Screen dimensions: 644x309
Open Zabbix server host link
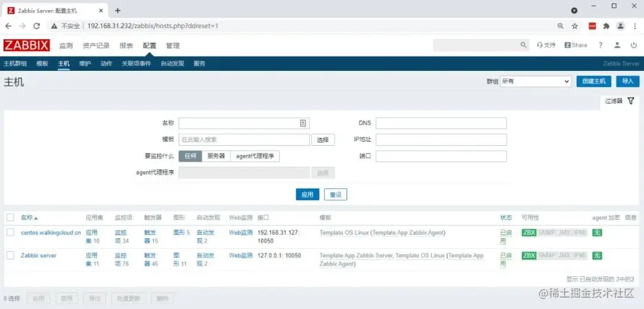click(x=39, y=255)
